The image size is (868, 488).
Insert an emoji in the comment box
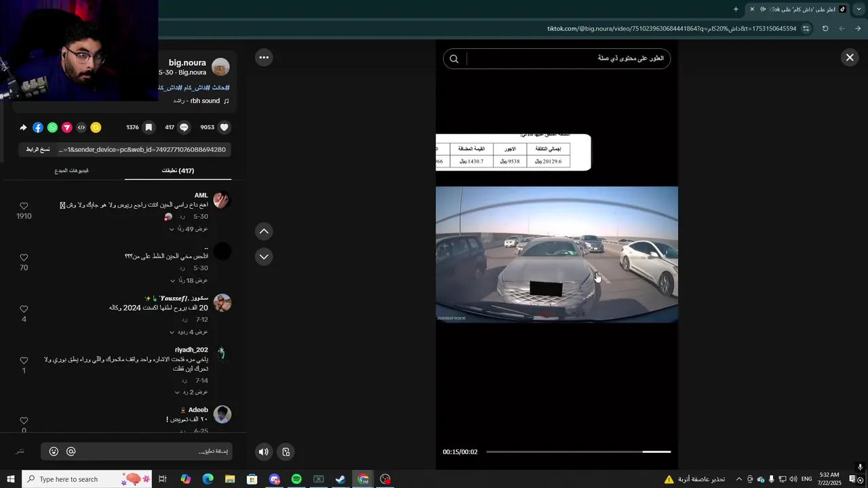(54, 451)
